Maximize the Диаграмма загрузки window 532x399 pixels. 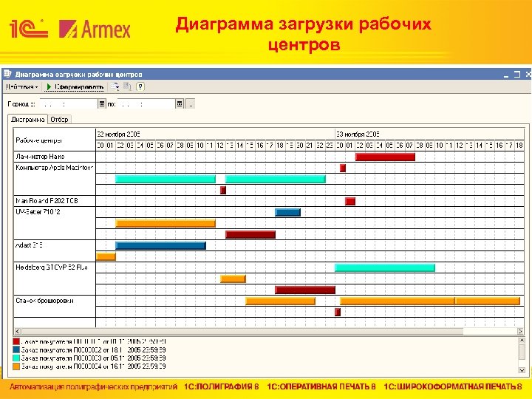(517, 75)
